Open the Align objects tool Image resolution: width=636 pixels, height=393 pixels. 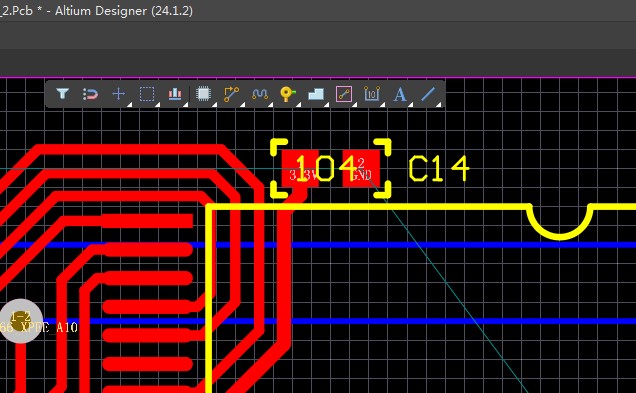pyautogui.click(x=175, y=94)
